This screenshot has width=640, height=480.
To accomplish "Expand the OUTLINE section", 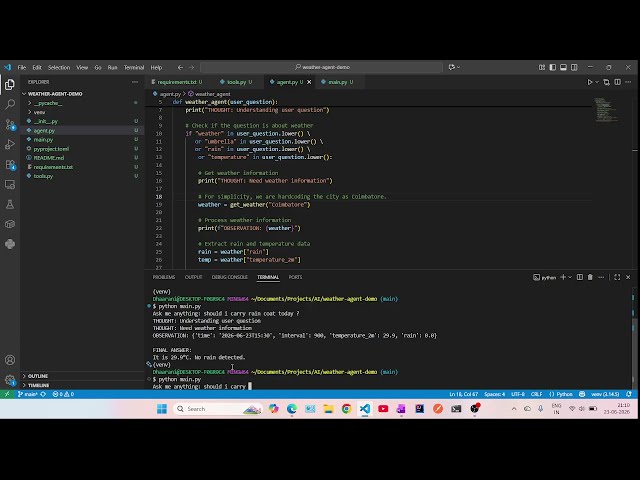I will (x=82, y=376).
